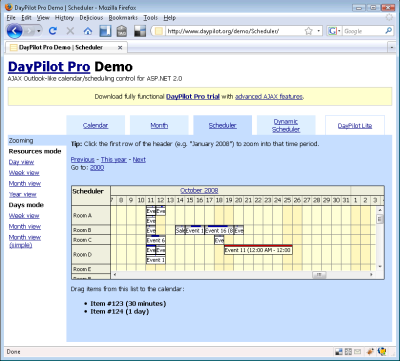Open the File menu
This screenshot has height=361, width=400.
point(11,18)
